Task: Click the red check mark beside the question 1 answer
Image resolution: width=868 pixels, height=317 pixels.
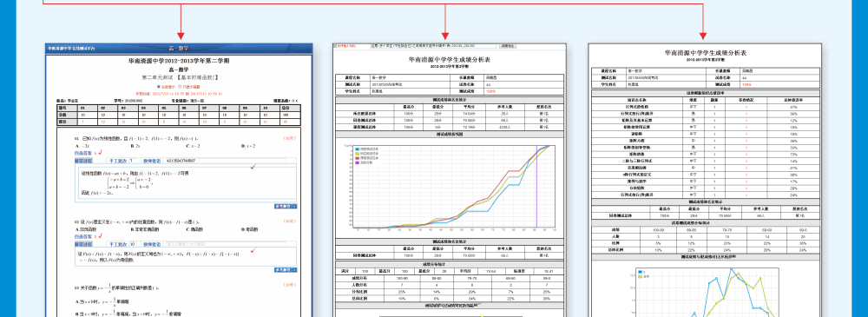Action: point(100,152)
